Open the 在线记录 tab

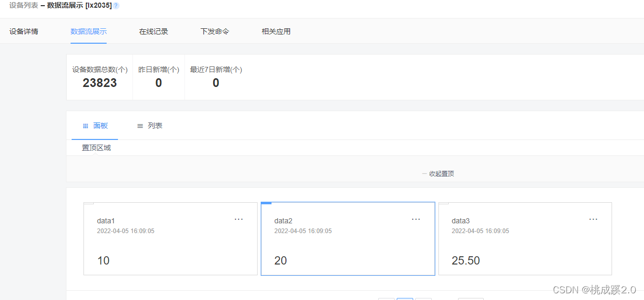153,31
